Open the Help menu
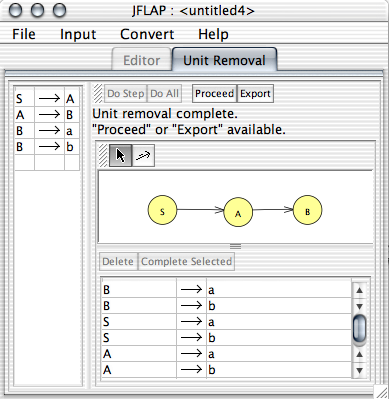Image resolution: width=389 pixels, height=399 pixels. 213,34
